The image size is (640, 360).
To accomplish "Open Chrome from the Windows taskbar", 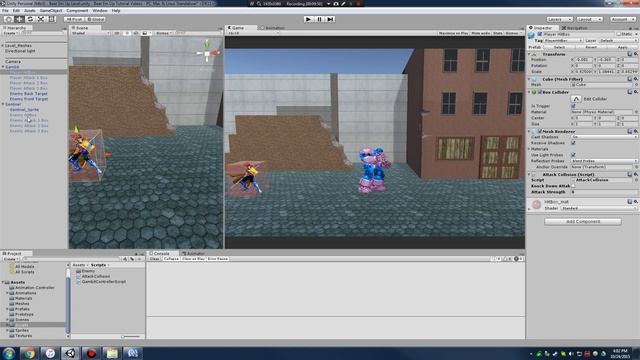I will point(29,353).
